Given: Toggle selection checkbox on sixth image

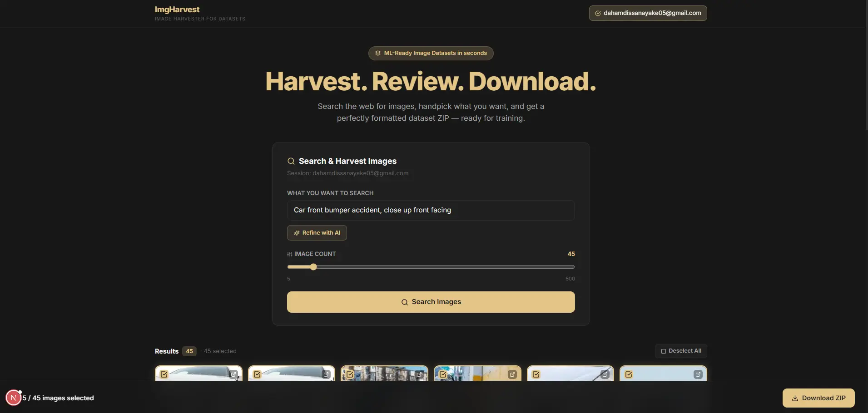Looking at the screenshot, I should click(629, 374).
